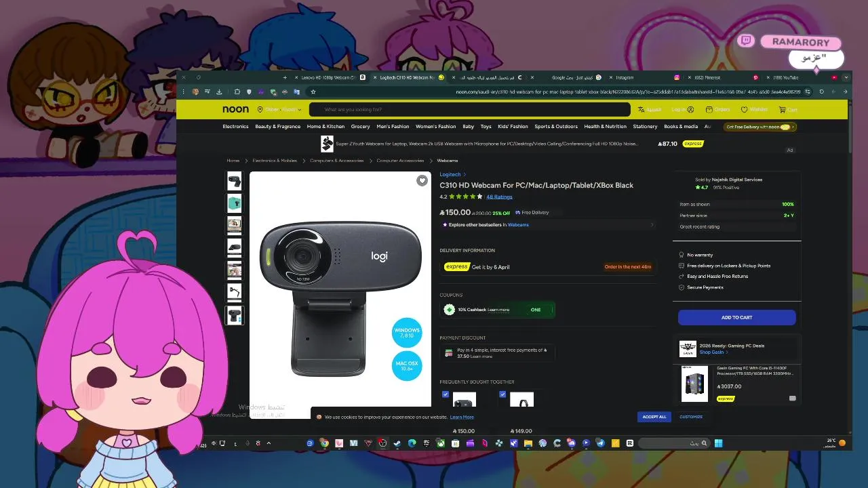This screenshot has width=868, height=488.
Task: Click Learn More cookie link
Action: [462, 418]
